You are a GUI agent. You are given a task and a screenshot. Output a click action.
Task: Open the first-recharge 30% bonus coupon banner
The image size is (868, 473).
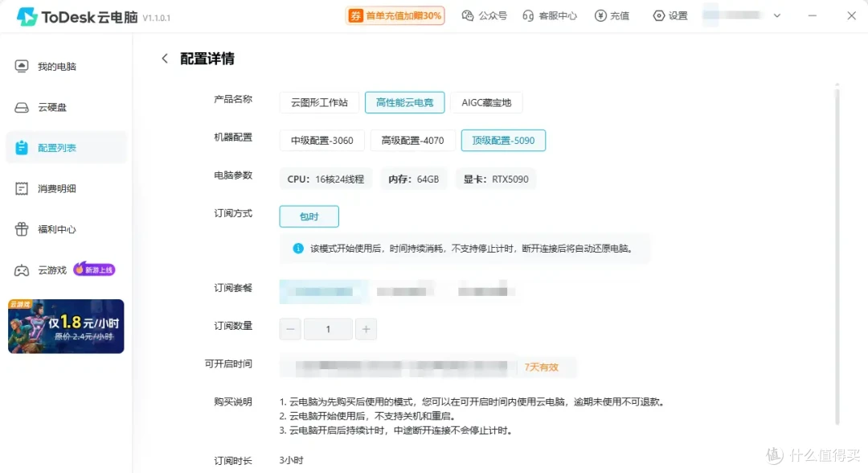[395, 15]
